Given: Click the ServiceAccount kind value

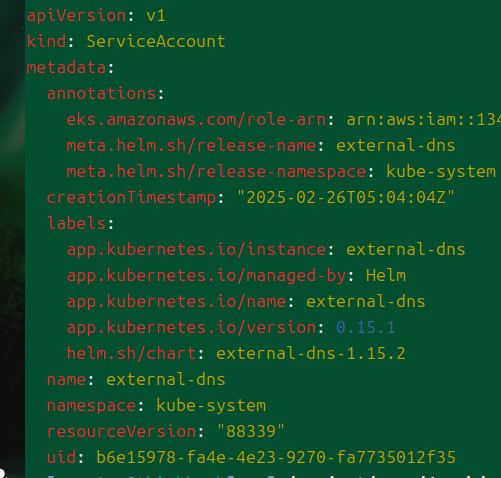Looking at the screenshot, I should coord(156,42).
